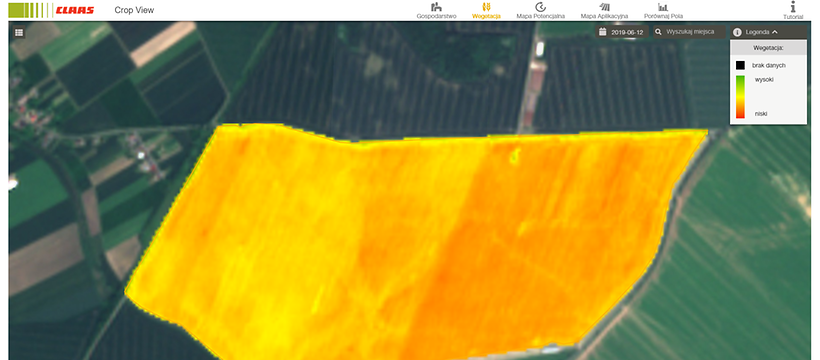Open Porównaj Pola chart icon
The image size is (820, 360).
(663, 7)
